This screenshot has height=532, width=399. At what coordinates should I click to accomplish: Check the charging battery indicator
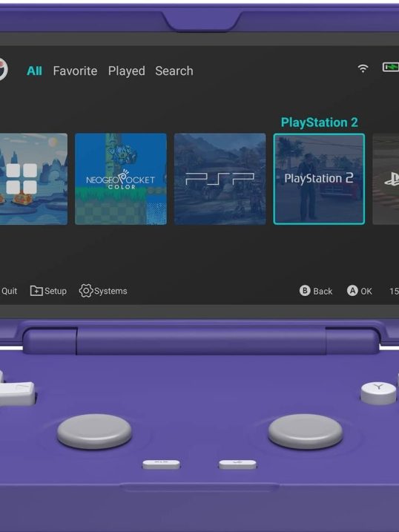pos(391,68)
